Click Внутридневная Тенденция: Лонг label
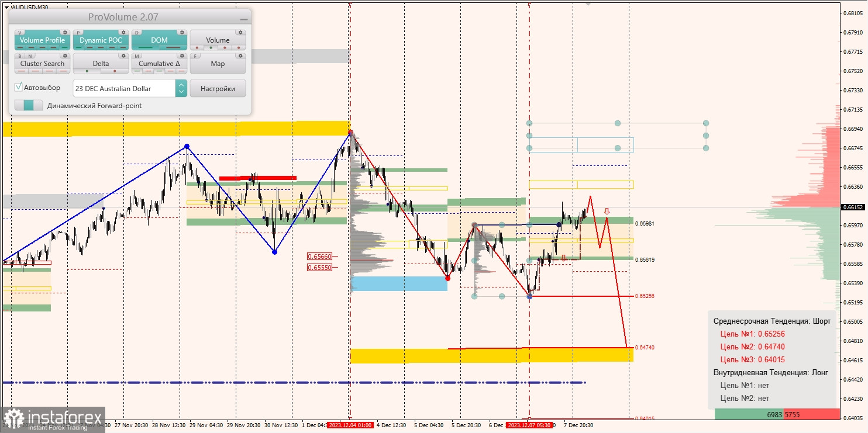Image resolution: width=868 pixels, height=433 pixels. coord(770,372)
